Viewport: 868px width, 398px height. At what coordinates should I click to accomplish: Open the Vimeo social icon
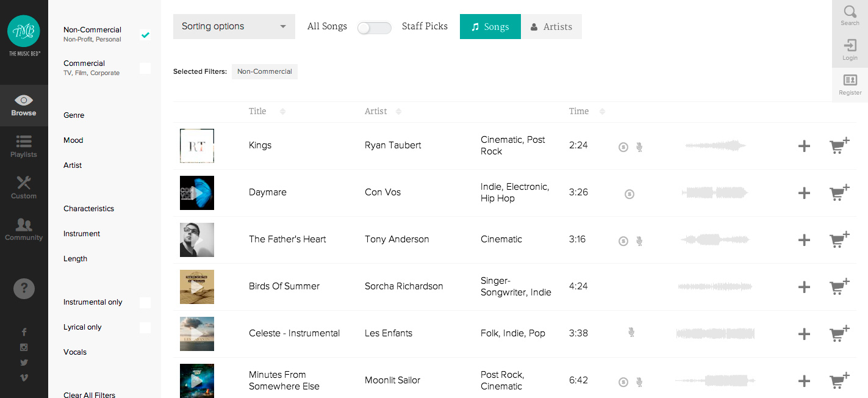(x=24, y=377)
